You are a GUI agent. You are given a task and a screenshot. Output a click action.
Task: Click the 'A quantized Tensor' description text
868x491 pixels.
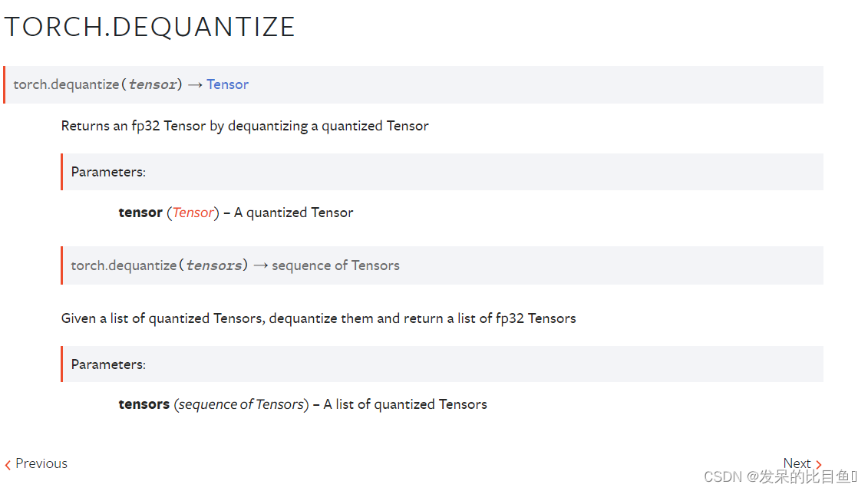293,213
